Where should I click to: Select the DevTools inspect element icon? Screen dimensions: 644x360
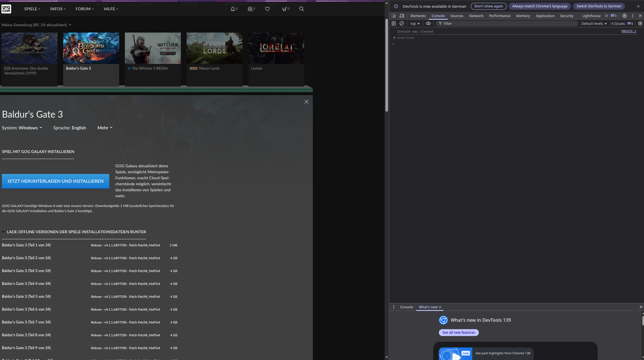click(394, 16)
